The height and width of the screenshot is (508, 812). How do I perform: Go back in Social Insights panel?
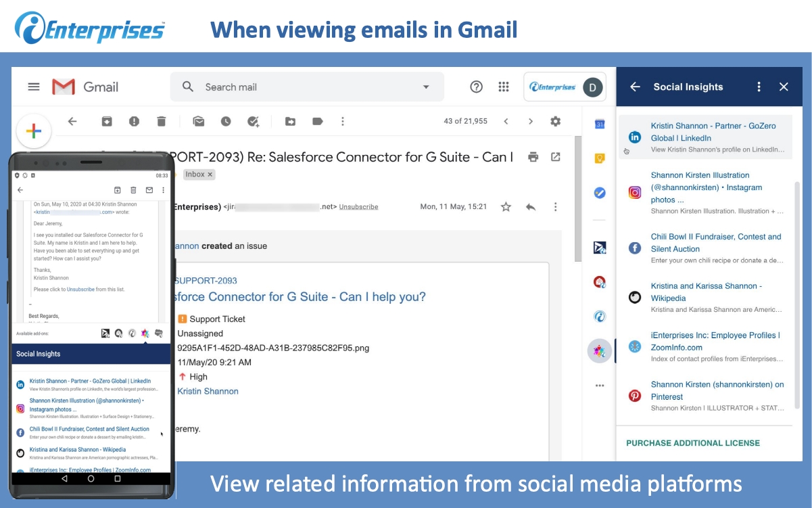(x=635, y=87)
